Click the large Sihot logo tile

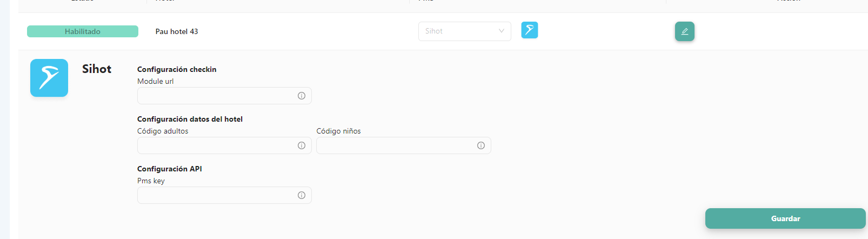49,78
